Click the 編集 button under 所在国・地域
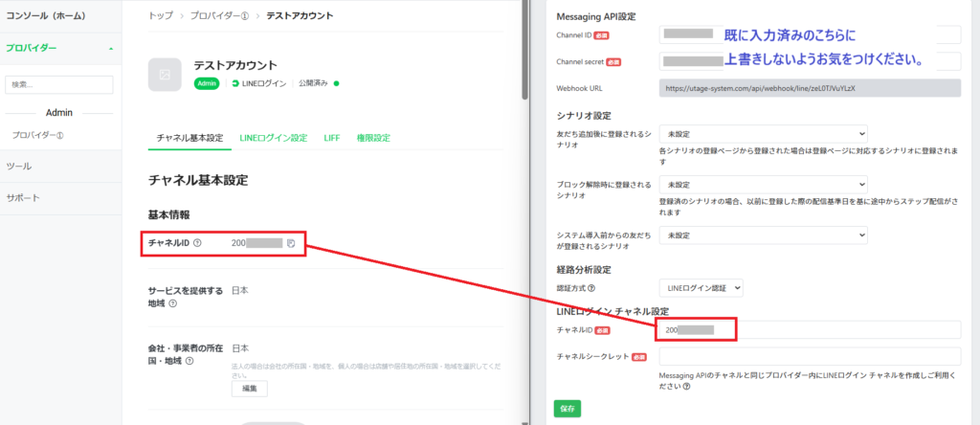Viewport: 980px width, 425px height. [x=249, y=389]
